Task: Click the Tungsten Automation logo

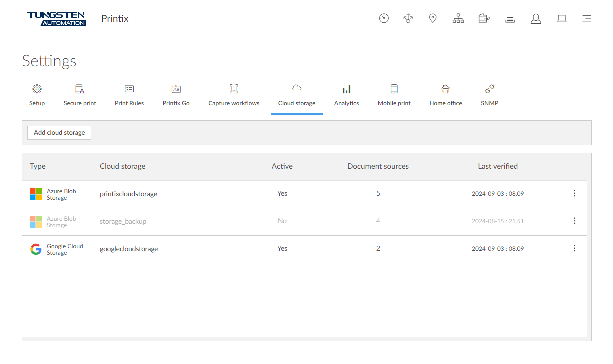Action: [x=56, y=19]
